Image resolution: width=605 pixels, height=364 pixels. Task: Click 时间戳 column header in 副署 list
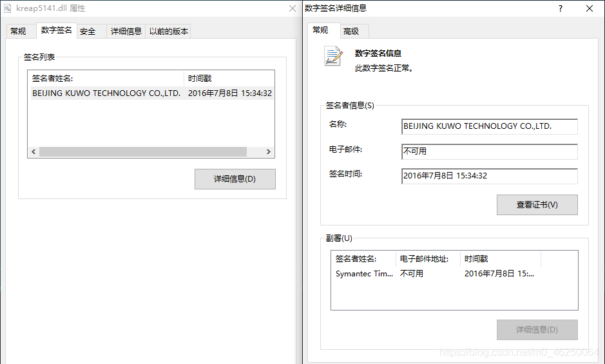point(501,259)
